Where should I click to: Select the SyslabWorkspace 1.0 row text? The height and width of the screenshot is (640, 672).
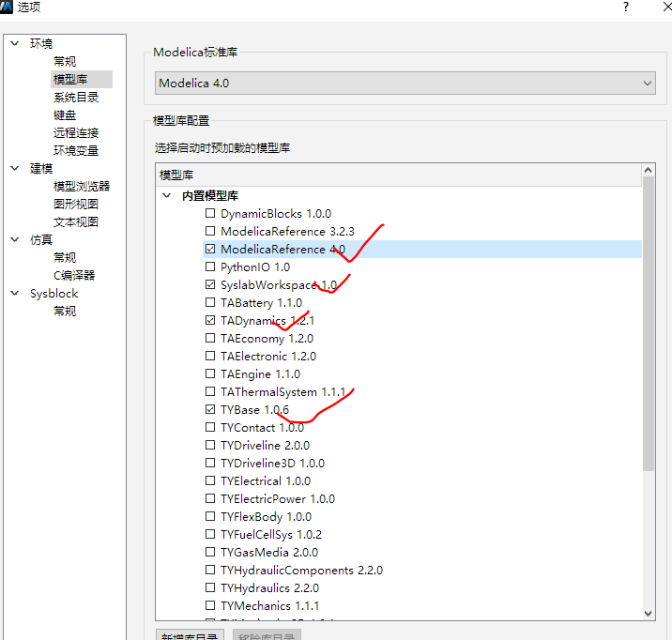tap(279, 285)
